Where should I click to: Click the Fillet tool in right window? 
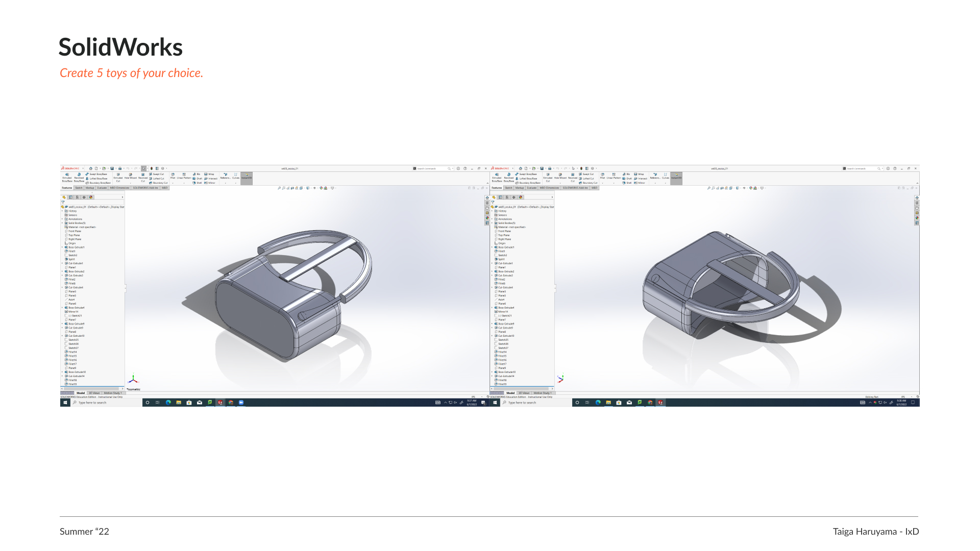click(x=602, y=176)
